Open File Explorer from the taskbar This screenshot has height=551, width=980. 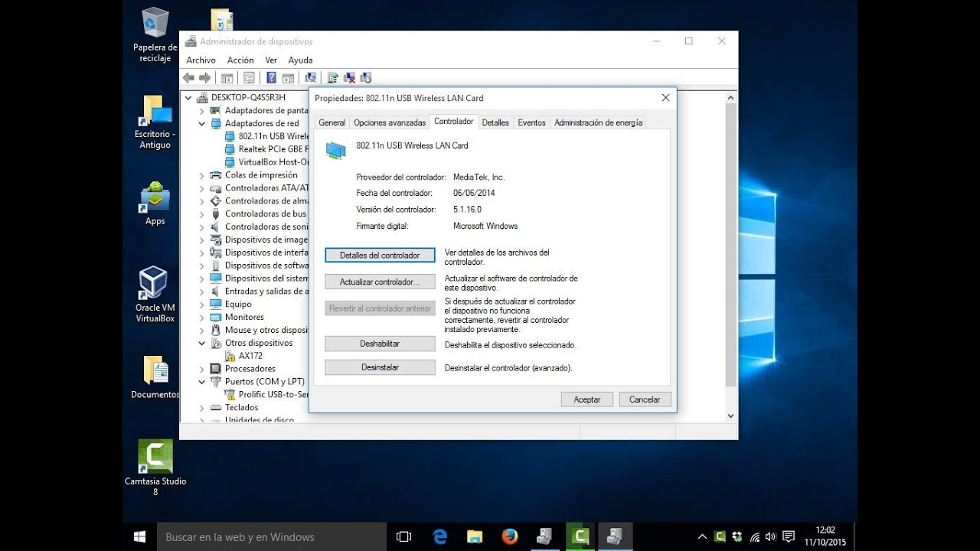pyautogui.click(x=475, y=537)
